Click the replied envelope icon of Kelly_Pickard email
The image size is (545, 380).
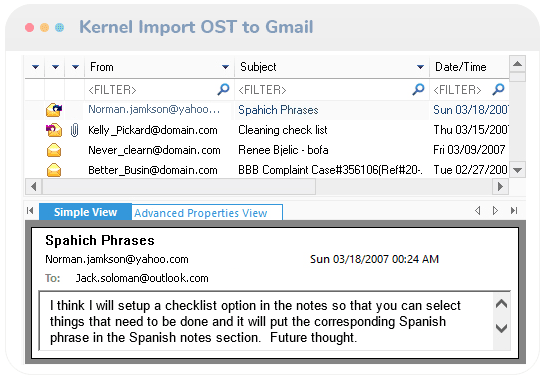(x=54, y=130)
